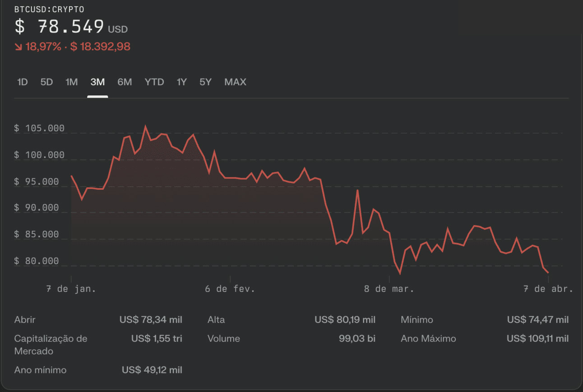
Task: Click the 6 de fev. axis marker
Action: click(230, 289)
